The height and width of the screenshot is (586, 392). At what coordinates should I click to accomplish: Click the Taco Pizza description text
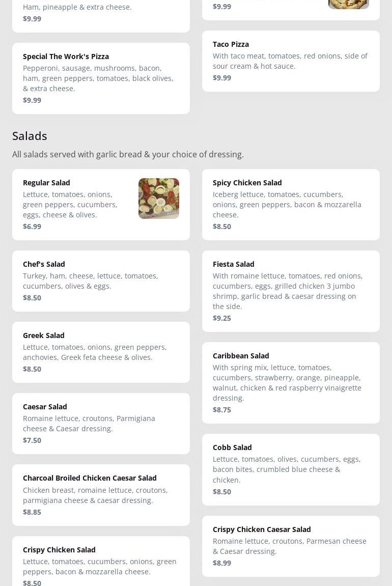coord(290,61)
